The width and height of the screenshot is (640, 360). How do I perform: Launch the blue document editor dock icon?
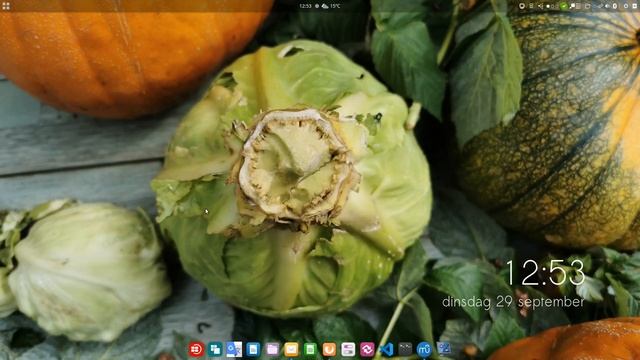[x=253, y=349]
